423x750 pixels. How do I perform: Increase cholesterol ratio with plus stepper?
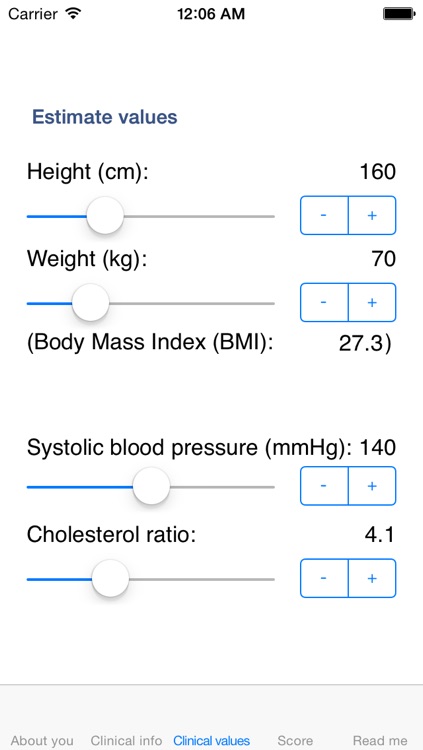pos(372,578)
